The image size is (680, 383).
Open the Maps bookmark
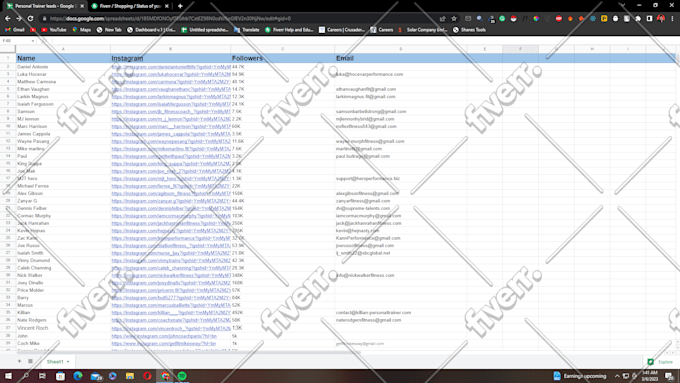tap(82, 30)
